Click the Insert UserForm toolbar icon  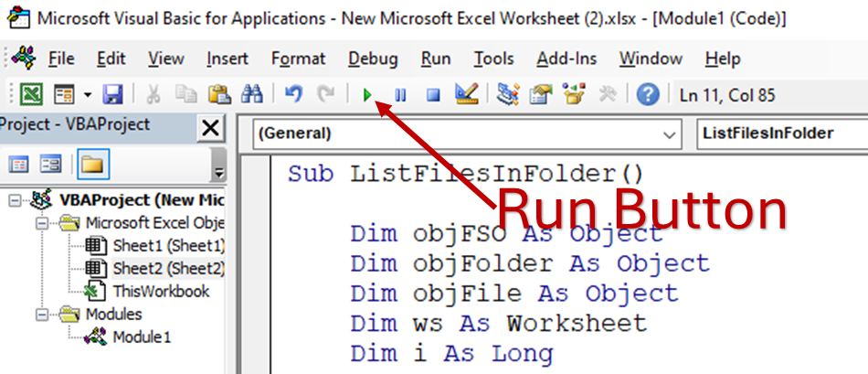click(x=64, y=95)
